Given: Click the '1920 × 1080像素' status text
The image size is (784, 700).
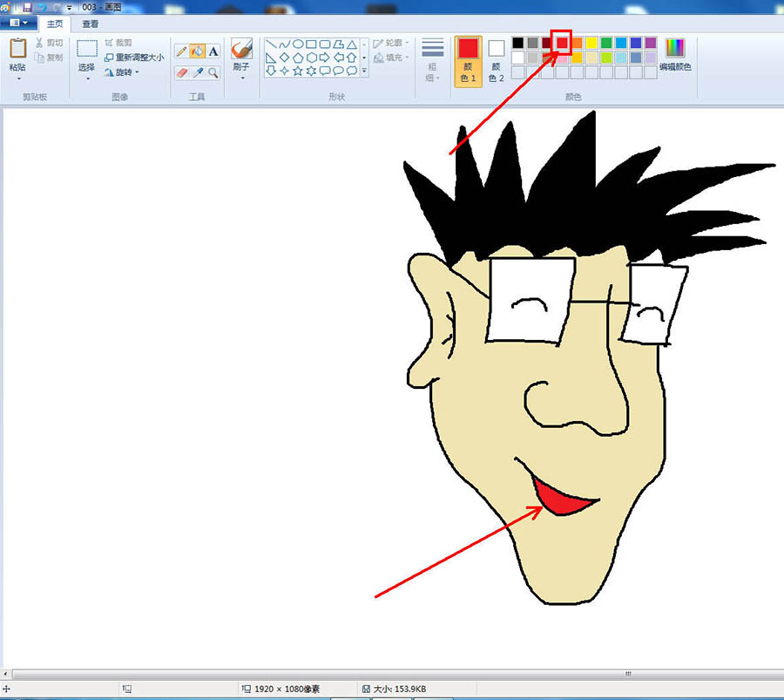Looking at the screenshot, I should coord(287,689).
